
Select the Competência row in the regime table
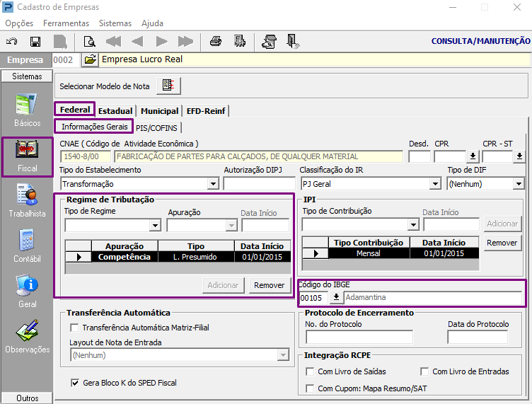point(178,257)
